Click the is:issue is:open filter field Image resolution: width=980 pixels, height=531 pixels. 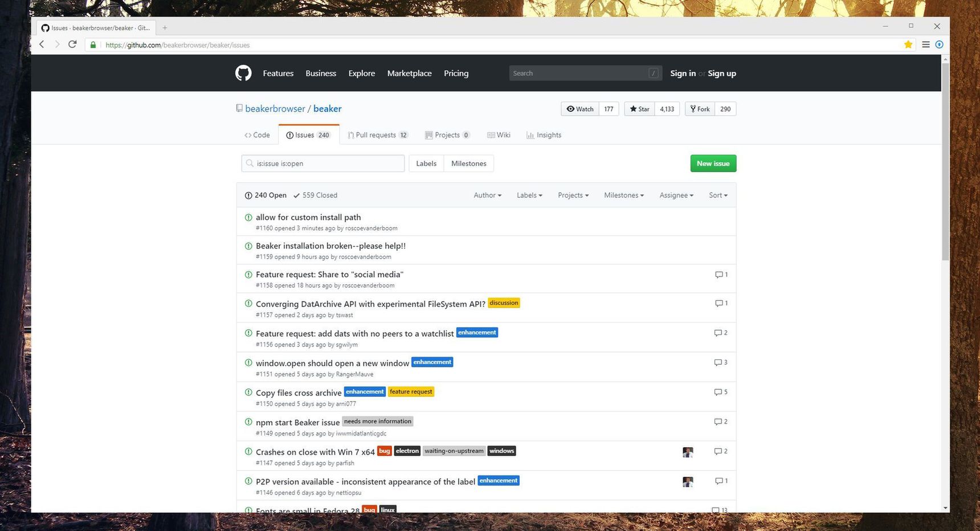(323, 164)
